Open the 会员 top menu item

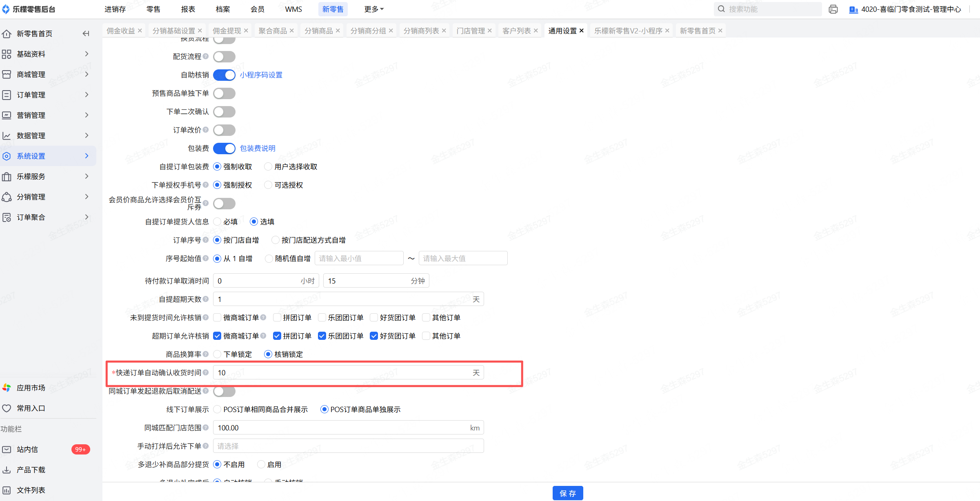click(x=257, y=9)
